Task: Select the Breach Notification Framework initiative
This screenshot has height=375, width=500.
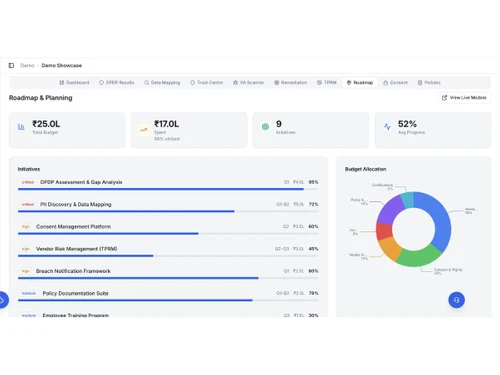Action: (x=73, y=271)
